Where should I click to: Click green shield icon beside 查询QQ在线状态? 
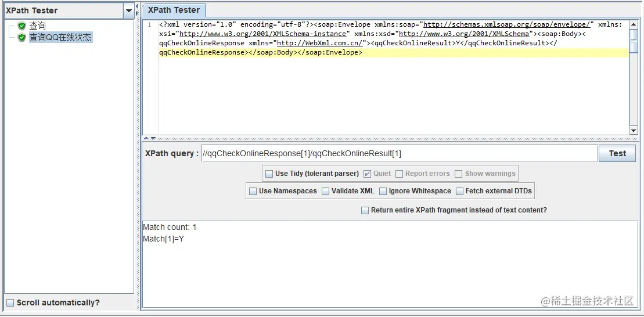pos(21,38)
